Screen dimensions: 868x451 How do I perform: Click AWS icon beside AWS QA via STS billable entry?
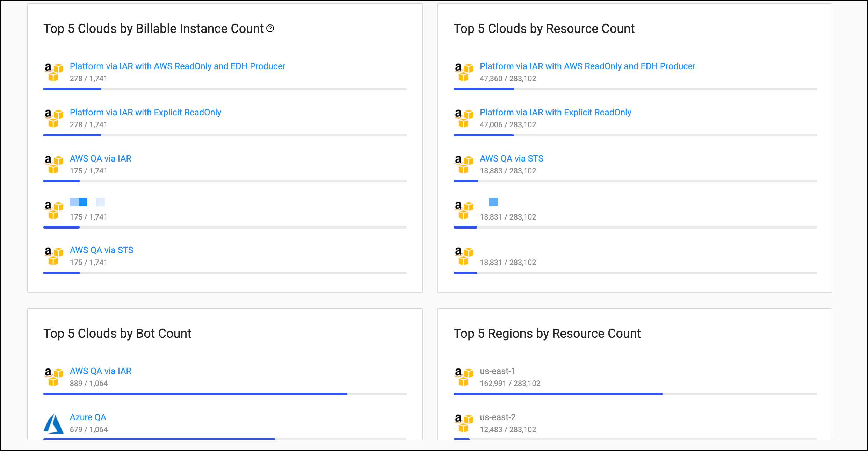click(53, 256)
